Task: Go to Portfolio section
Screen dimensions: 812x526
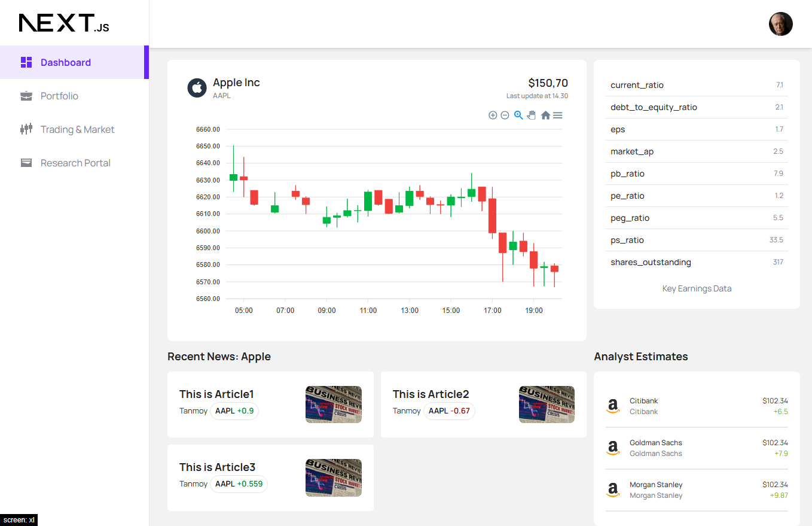Action: coord(74,96)
